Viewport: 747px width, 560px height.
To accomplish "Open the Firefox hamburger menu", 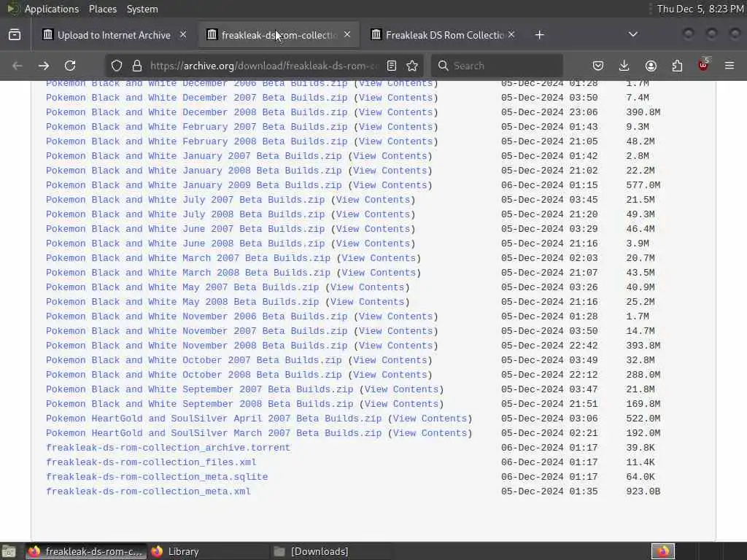I will tap(729, 66).
